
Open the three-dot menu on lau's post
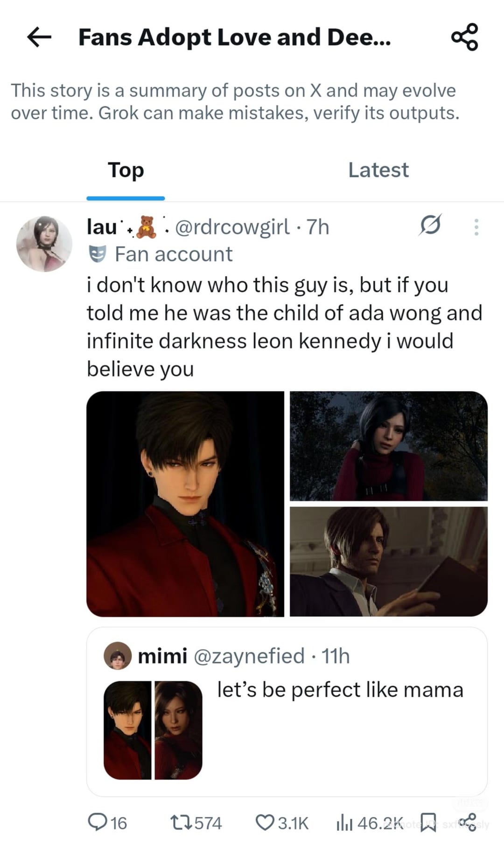click(476, 227)
